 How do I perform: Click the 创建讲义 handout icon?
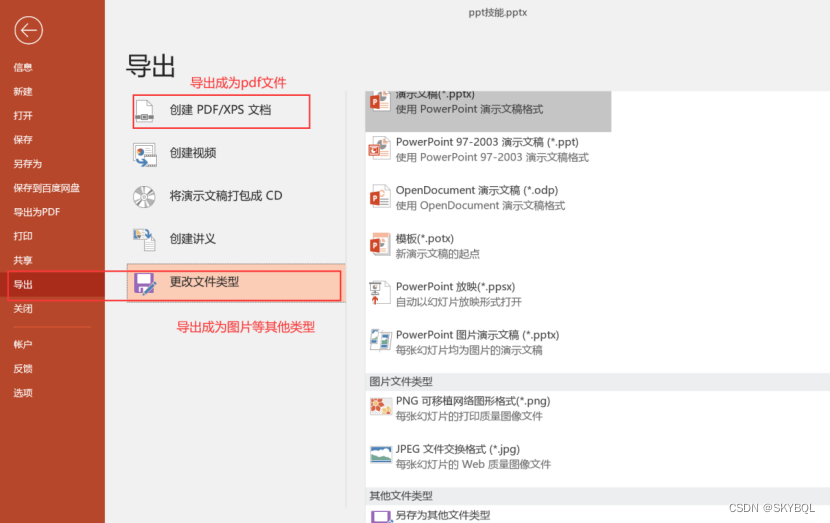pos(144,239)
